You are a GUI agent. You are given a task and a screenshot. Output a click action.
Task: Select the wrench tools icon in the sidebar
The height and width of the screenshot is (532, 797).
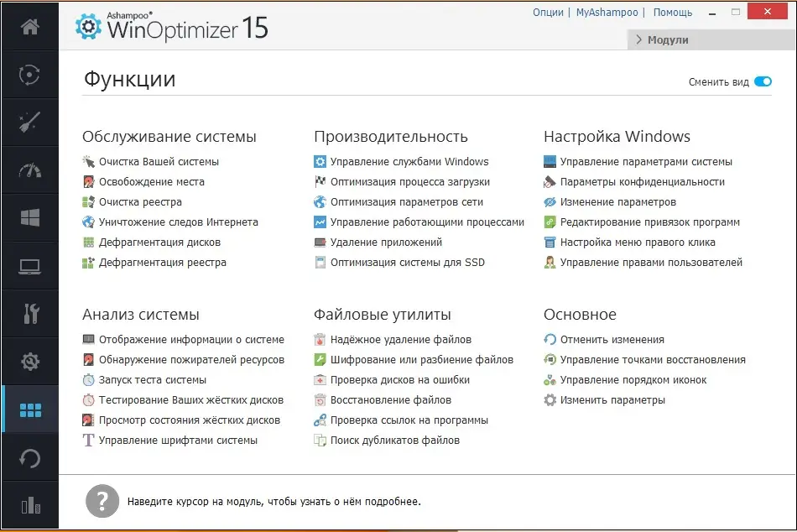pos(29,313)
